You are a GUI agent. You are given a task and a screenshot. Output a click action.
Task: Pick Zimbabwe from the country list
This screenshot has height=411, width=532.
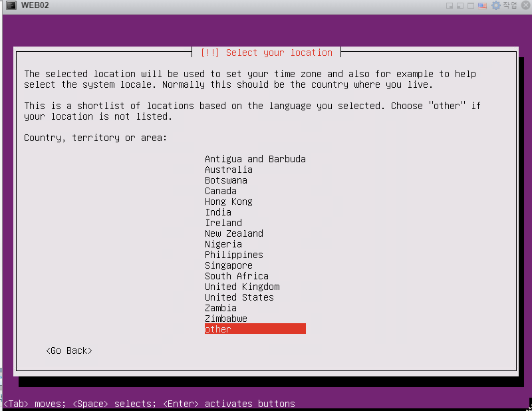click(x=255, y=319)
